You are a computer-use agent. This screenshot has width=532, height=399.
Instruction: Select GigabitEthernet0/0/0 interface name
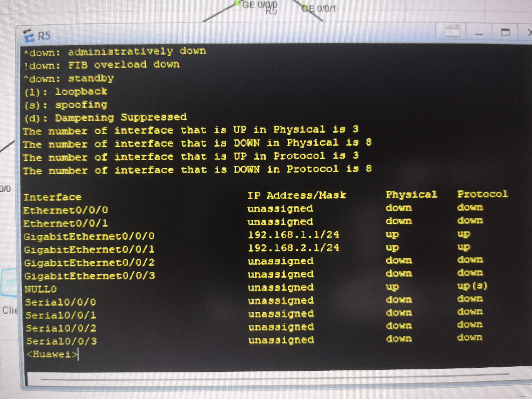click(x=89, y=236)
